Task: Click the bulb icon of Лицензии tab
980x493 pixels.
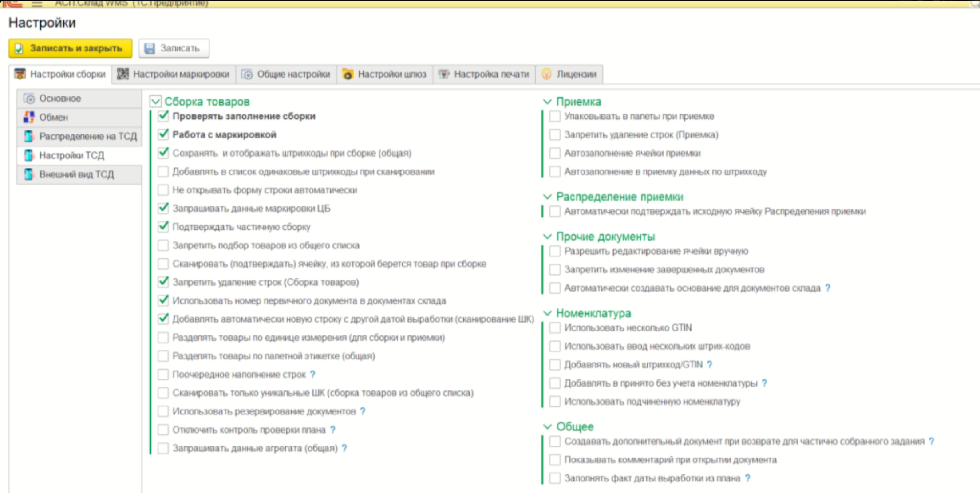Action: click(x=547, y=74)
